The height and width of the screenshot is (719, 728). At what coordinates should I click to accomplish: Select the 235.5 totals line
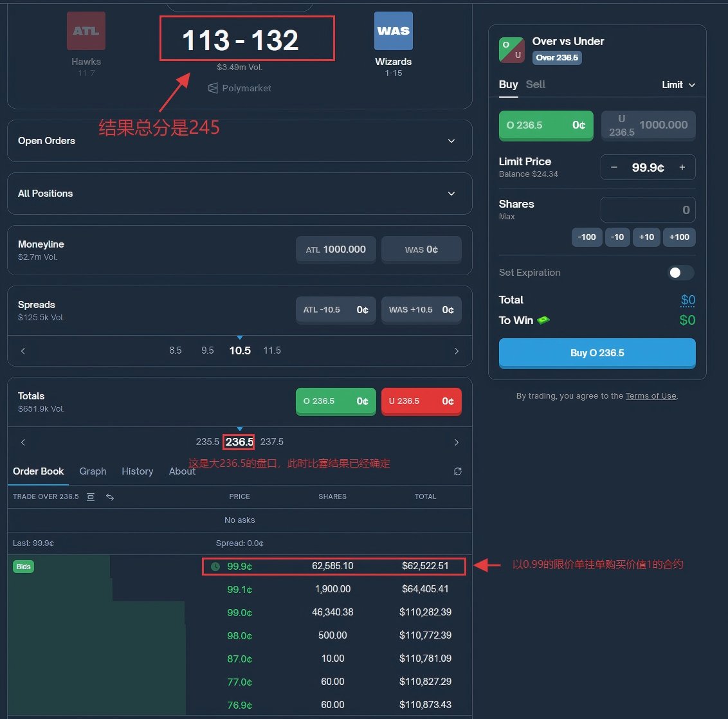click(207, 442)
